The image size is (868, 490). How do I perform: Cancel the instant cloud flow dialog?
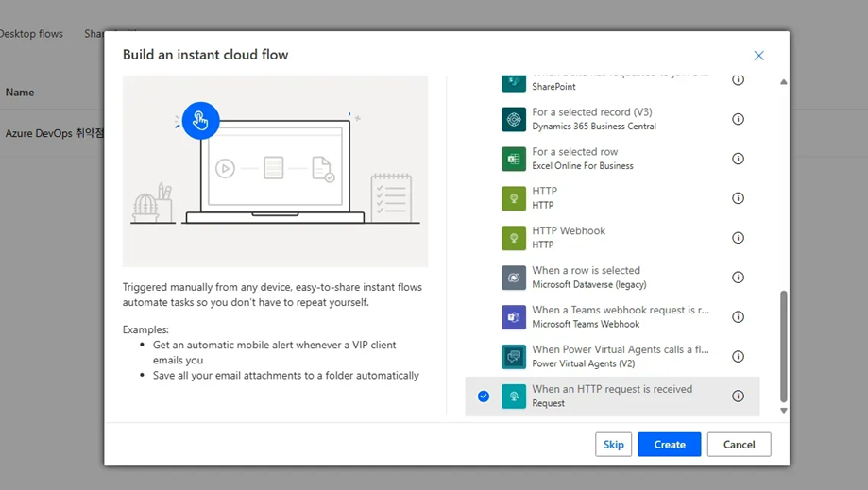point(739,445)
